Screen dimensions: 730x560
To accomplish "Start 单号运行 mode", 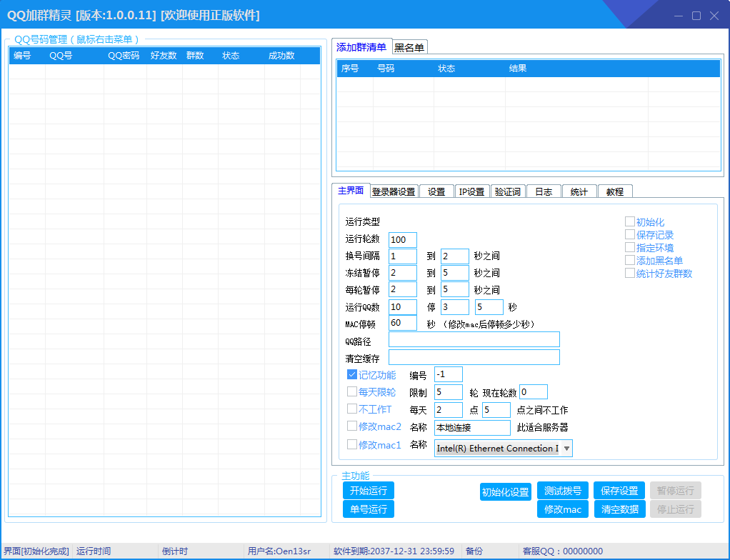I will [369, 509].
